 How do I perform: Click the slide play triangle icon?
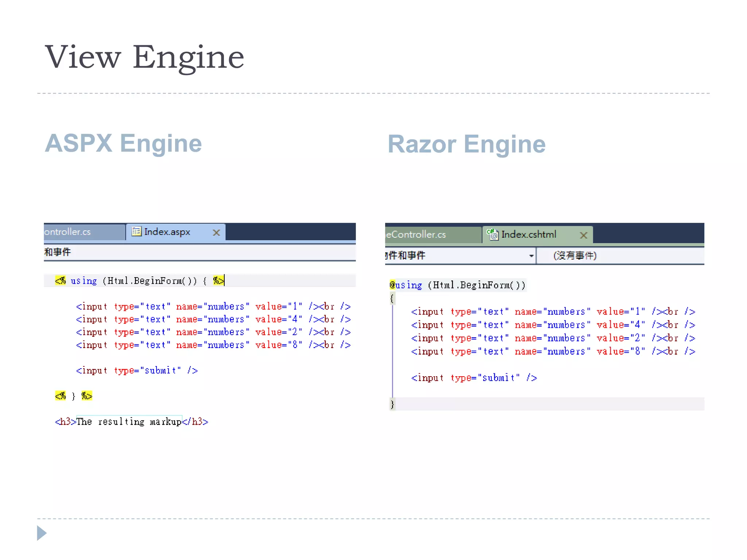tap(42, 533)
